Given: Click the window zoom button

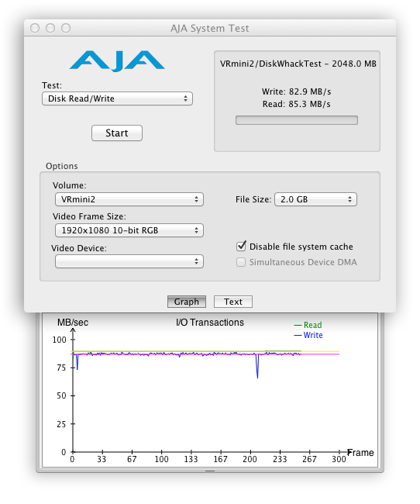Looking at the screenshot, I should 66,28.
